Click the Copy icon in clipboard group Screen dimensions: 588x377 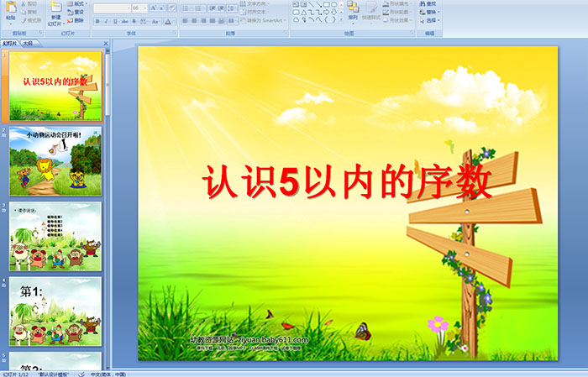24,12
